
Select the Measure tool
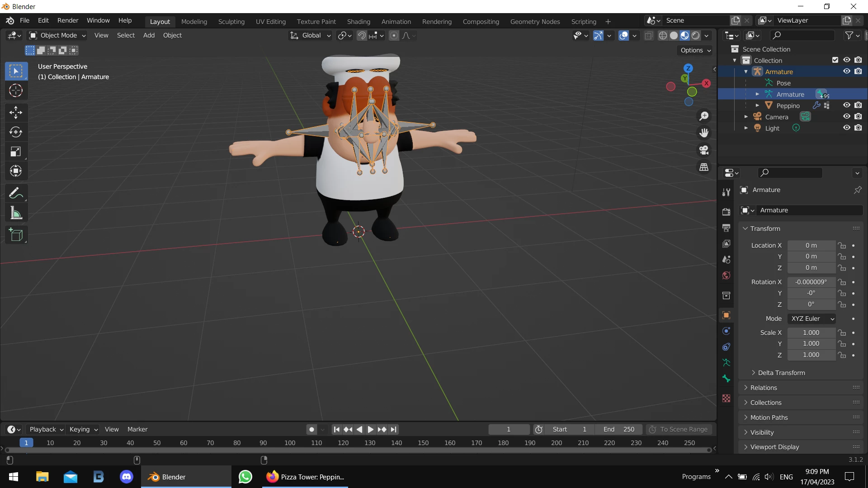click(16, 213)
